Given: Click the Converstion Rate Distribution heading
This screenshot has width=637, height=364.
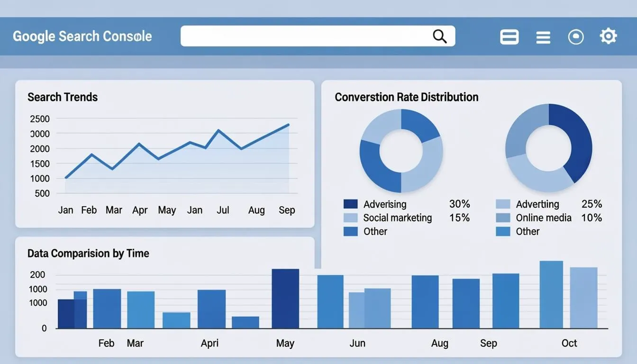Looking at the screenshot, I should pyautogui.click(x=407, y=97).
